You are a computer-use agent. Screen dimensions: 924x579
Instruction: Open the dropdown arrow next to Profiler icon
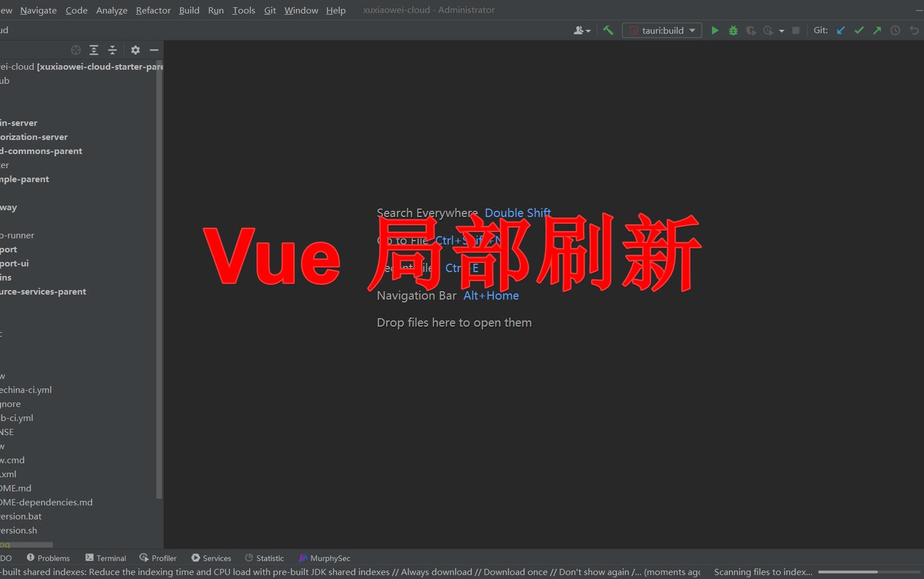coord(781,31)
